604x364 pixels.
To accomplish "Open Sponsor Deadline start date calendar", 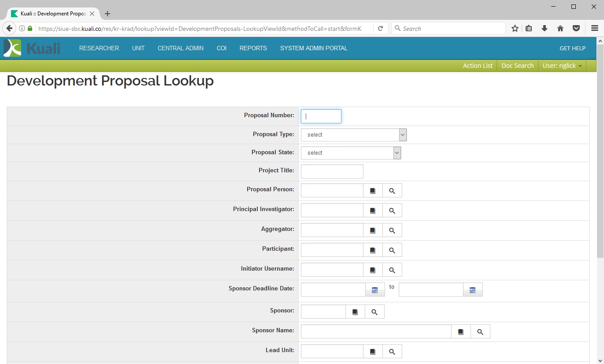I will pyautogui.click(x=375, y=290).
